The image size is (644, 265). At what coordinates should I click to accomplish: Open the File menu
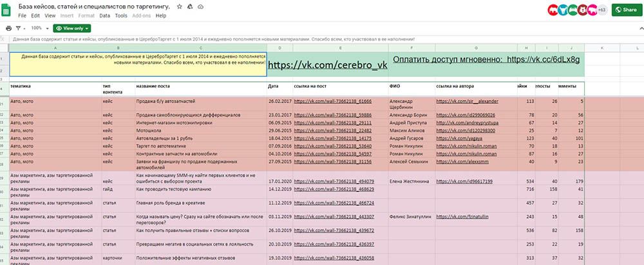[x=22, y=15]
